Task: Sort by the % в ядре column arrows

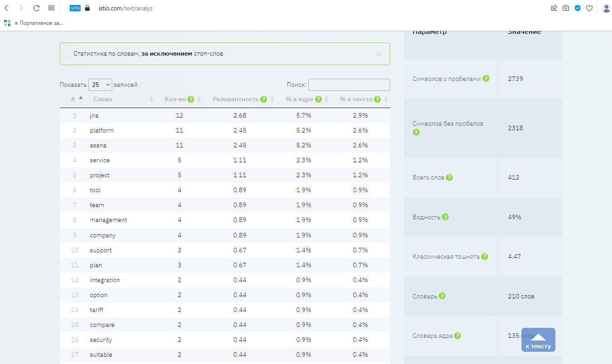Action: click(x=326, y=99)
